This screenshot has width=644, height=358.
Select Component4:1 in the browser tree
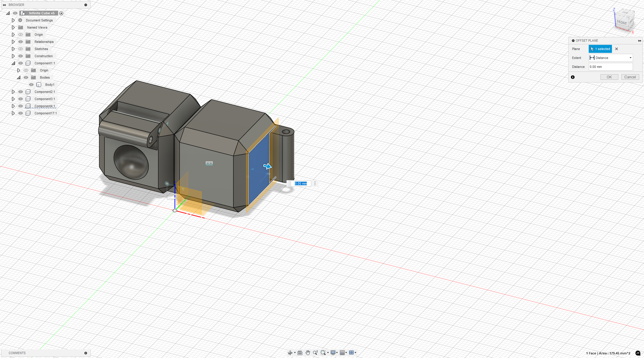coord(45,106)
